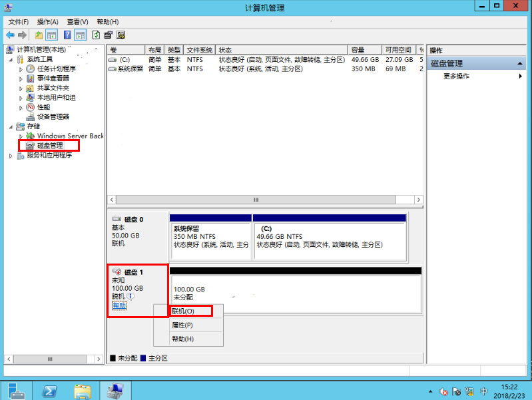This screenshot has width=532, height=400.
Task: Click the blue 主分区 legend swatch
Action: tap(143, 358)
